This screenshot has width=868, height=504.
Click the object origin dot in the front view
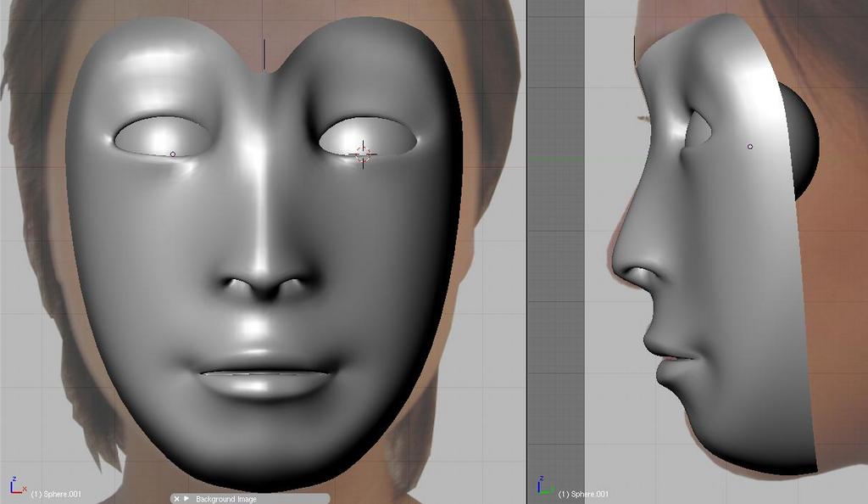coord(173,154)
